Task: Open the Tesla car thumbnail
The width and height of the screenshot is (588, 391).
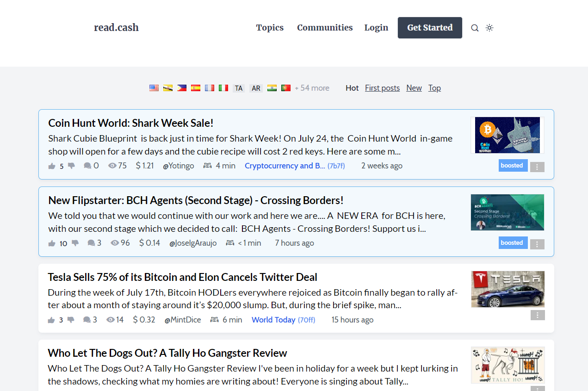Action: tap(508, 289)
